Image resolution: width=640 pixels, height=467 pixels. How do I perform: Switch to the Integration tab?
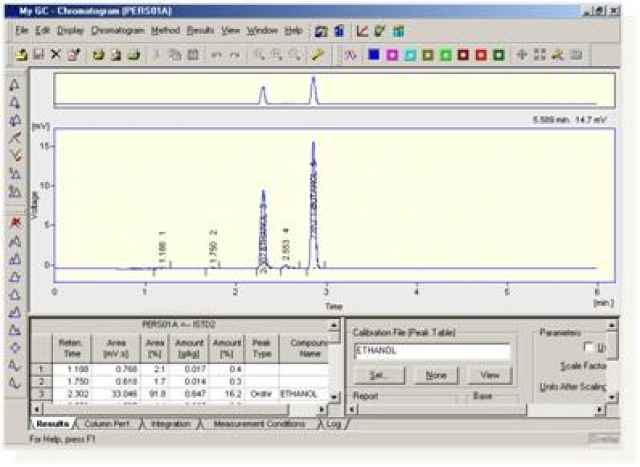pos(172,424)
